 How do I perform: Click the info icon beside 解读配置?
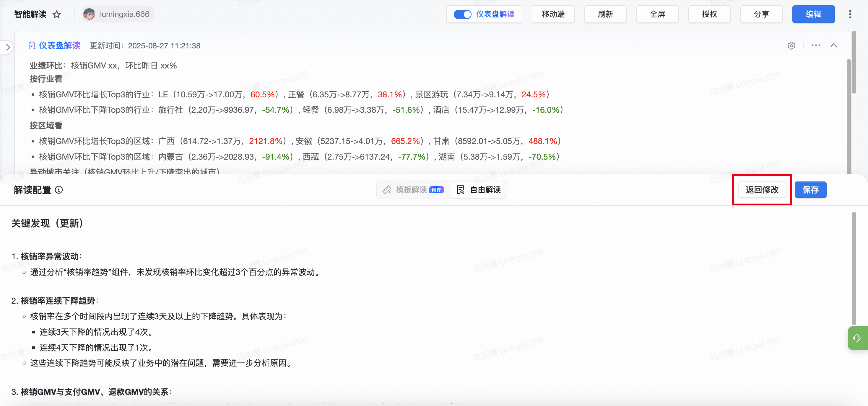pos(59,190)
